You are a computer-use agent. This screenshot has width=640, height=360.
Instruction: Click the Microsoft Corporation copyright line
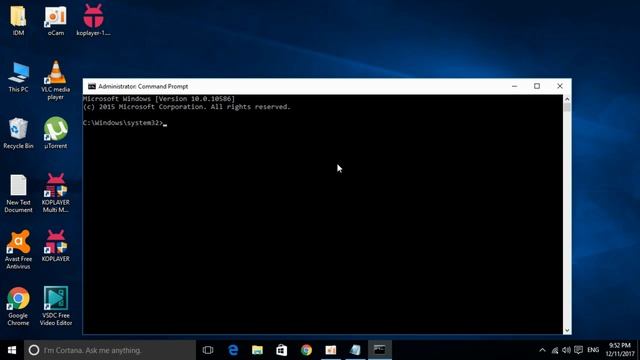tap(187, 107)
